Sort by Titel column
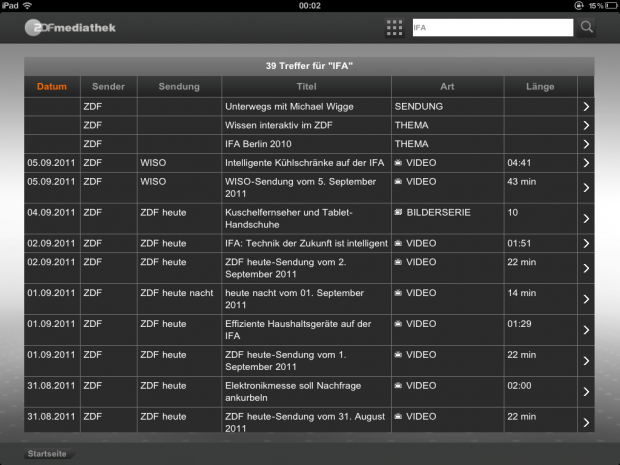The height and width of the screenshot is (465, 620). 306,87
